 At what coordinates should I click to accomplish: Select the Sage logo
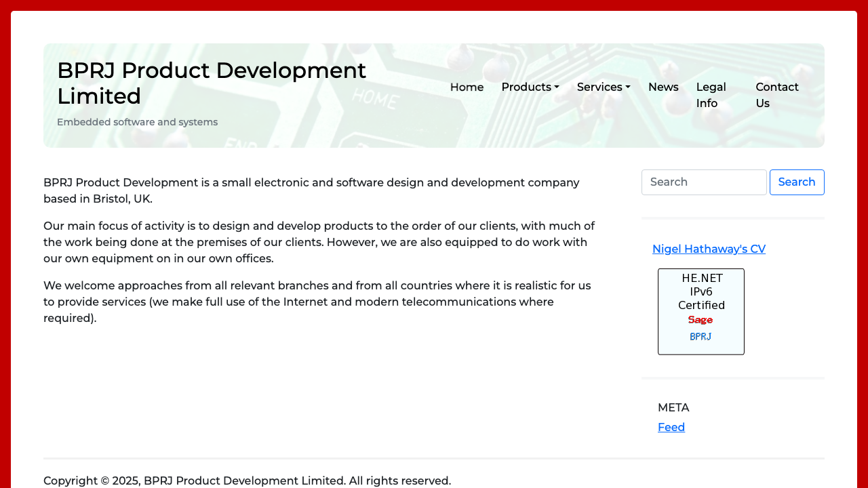pyautogui.click(x=701, y=319)
